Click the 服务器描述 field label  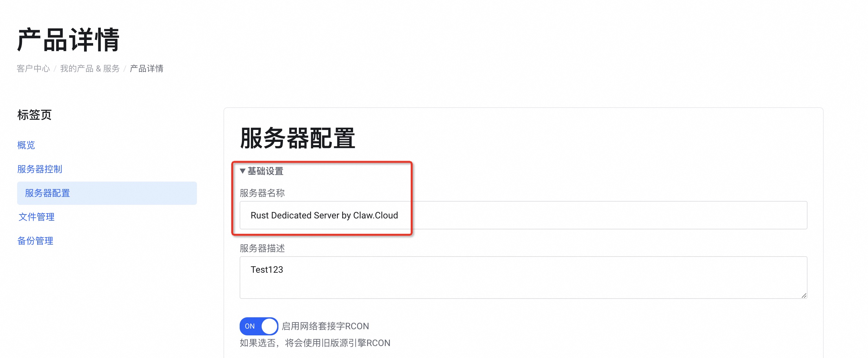pos(262,248)
